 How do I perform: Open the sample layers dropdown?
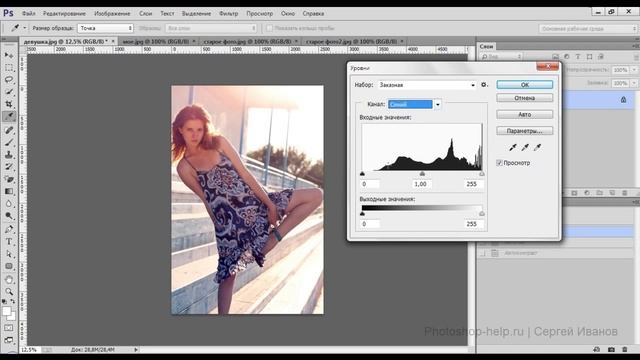(211, 28)
